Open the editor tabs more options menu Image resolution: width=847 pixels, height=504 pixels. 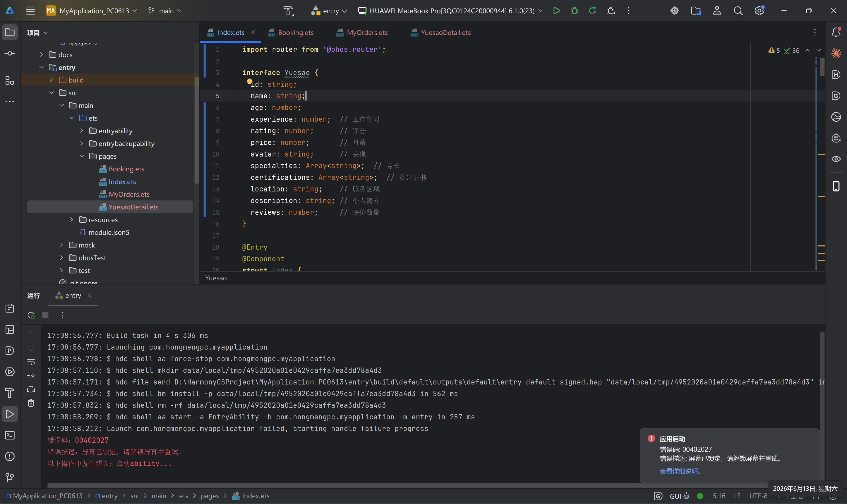tap(815, 32)
